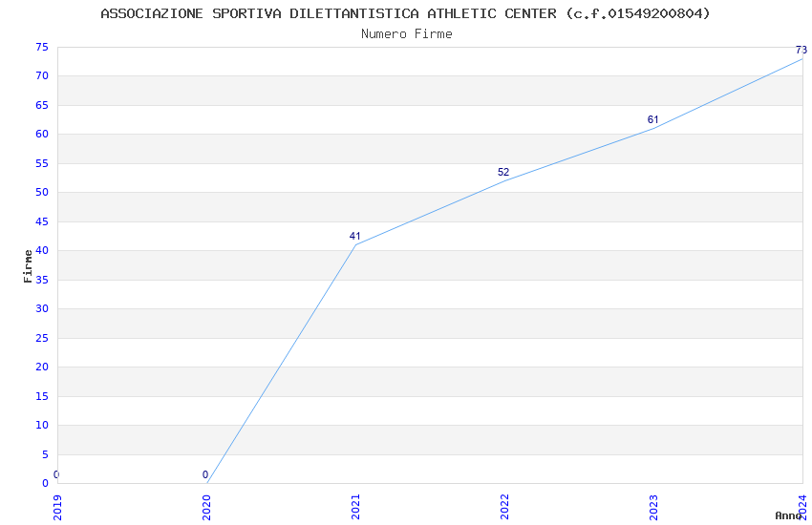Click the chart title with ATHLETIC CENTER
The width and height of the screenshot is (812, 525).
[x=406, y=13]
